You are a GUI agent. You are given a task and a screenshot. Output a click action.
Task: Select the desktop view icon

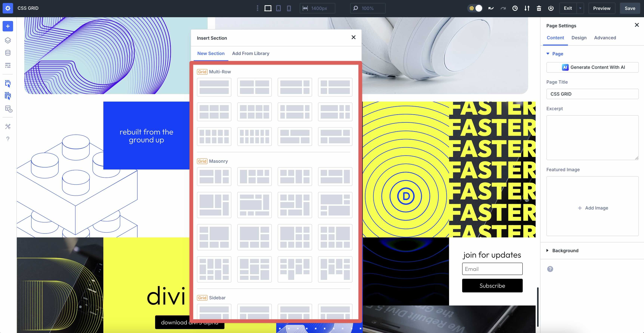point(268,8)
